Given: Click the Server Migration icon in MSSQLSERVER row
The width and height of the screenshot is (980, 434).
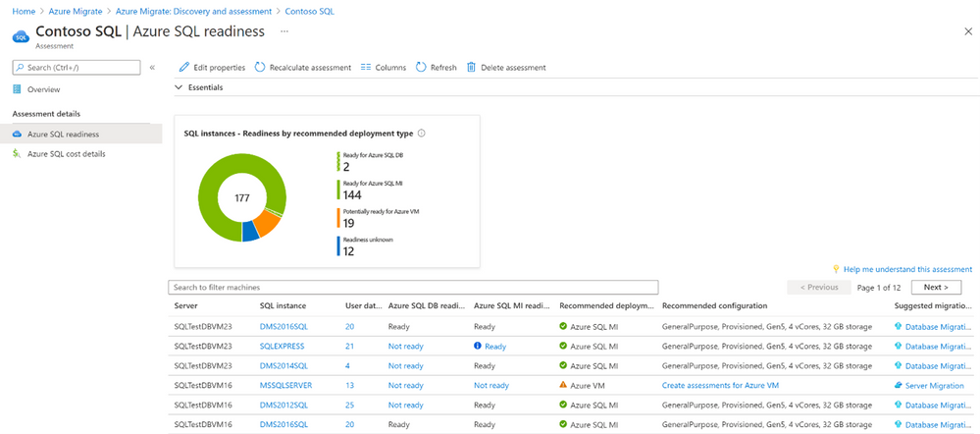Looking at the screenshot, I should click(899, 385).
